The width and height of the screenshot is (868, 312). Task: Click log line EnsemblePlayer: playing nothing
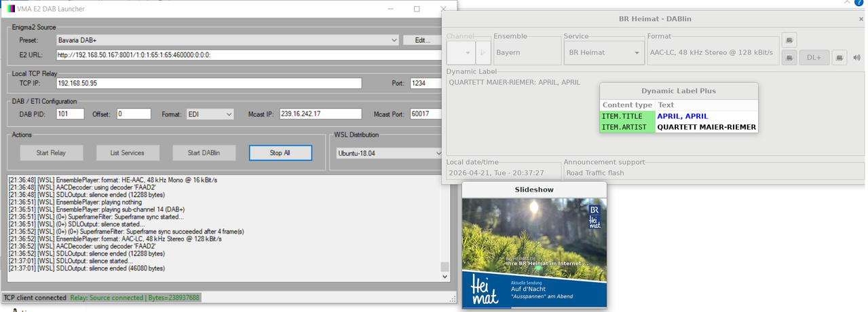point(75,202)
